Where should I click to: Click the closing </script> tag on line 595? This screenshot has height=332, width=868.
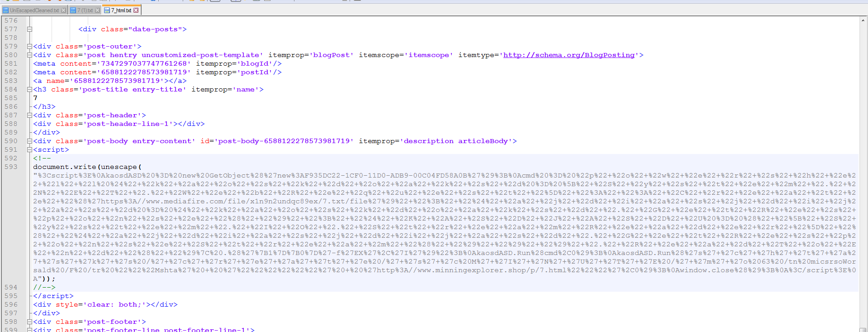[x=53, y=296]
